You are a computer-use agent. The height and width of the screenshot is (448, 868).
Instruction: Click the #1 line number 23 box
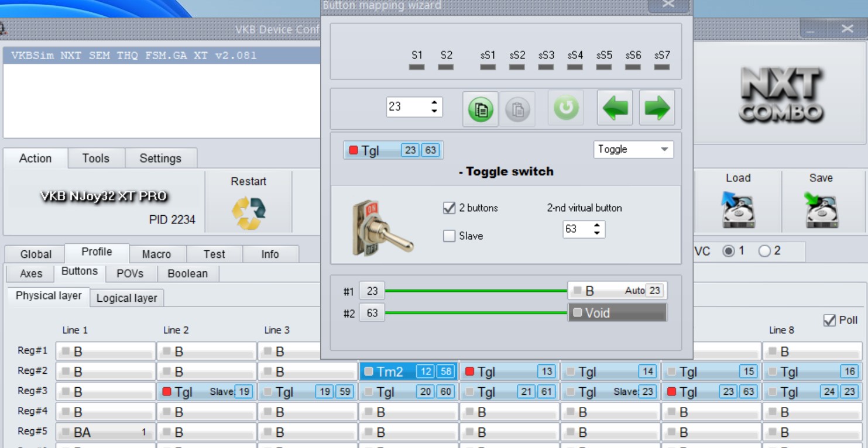click(372, 291)
